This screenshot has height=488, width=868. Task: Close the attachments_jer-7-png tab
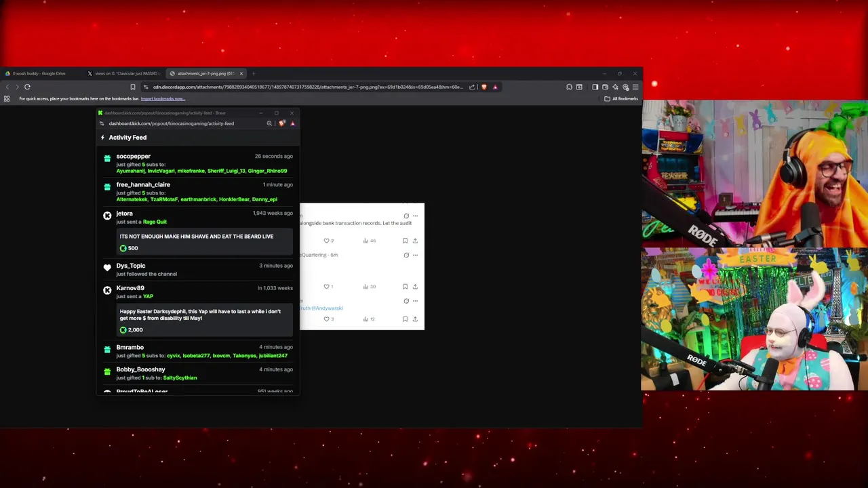pos(241,73)
